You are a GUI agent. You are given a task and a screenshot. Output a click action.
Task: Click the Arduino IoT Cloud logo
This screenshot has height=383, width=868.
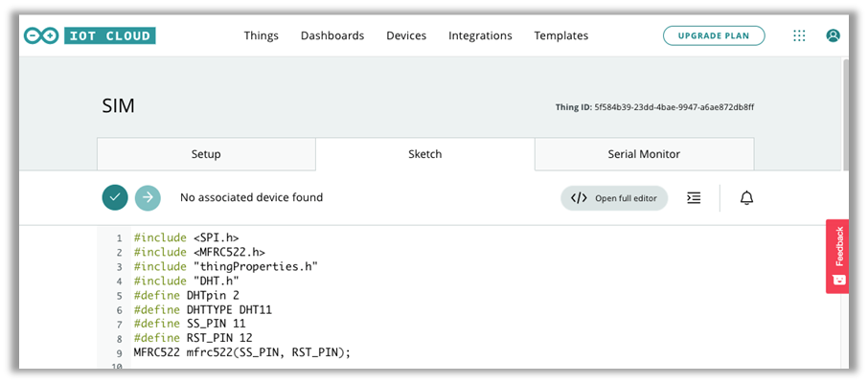tap(89, 35)
